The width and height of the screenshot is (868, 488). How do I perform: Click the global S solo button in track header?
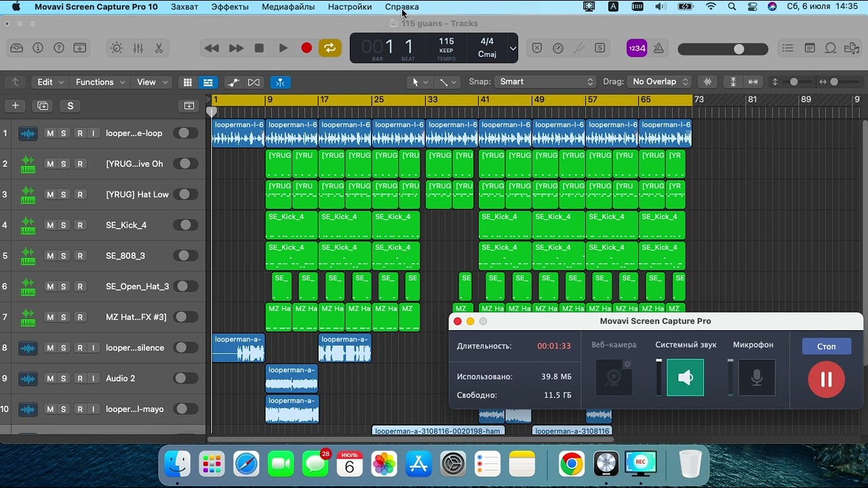click(70, 106)
